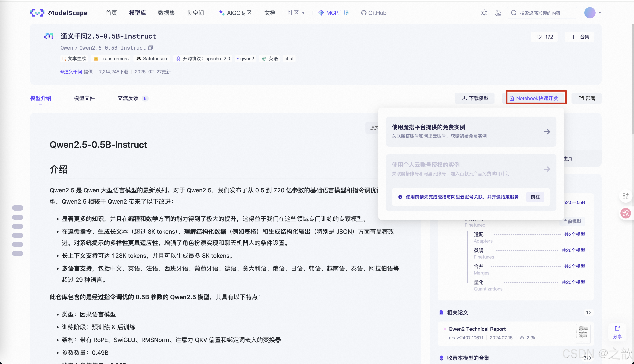This screenshot has height=364, width=634.
Task: Click the Transformers tag
Action: pos(111,58)
